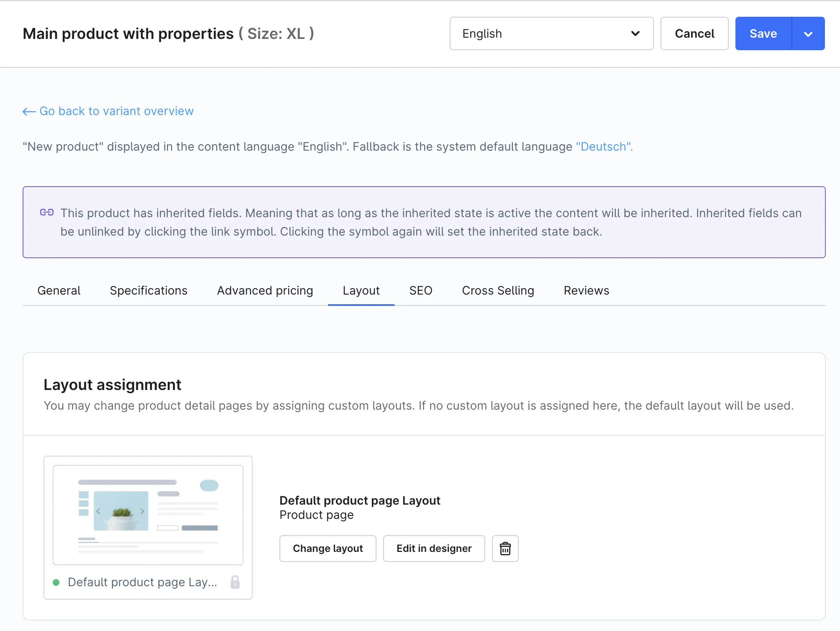The width and height of the screenshot is (840, 631).
Task: Click the inheritance link symbol icon
Action: point(47,212)
